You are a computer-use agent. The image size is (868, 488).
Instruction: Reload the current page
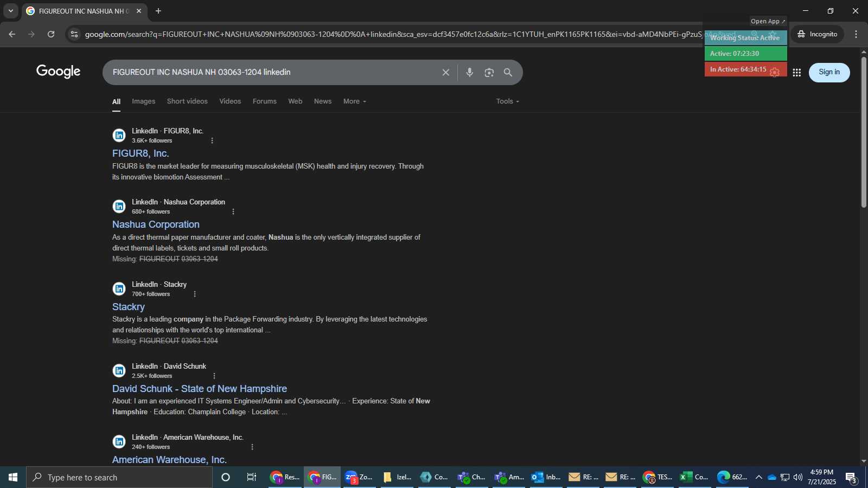(x=51, y=34)
